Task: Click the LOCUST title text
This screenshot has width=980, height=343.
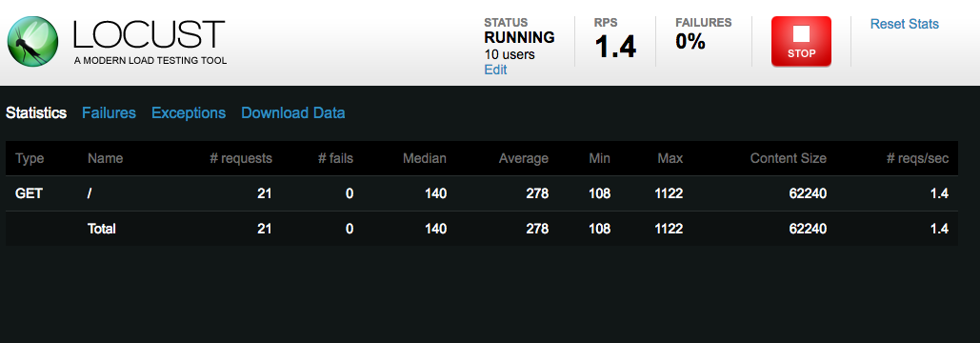Action: point(149,34)
